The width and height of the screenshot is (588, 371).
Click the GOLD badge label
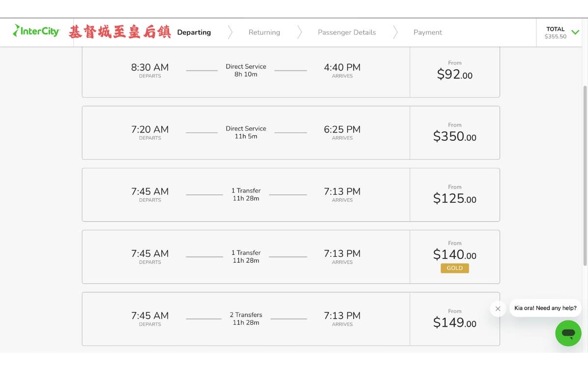coord(455,268)
